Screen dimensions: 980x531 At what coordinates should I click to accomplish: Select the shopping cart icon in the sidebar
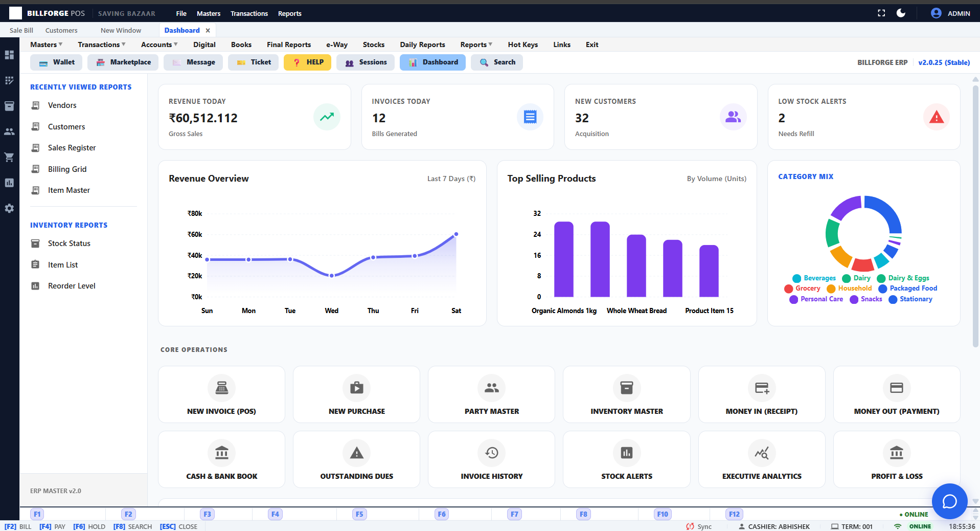(9, 157)
